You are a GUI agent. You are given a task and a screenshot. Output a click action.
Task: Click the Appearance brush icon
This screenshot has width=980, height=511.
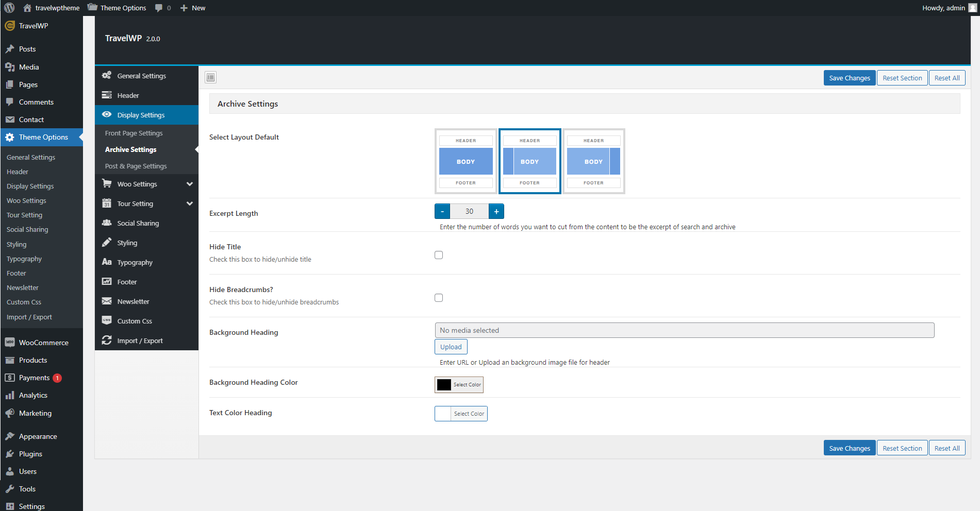[x=10, y=436]
